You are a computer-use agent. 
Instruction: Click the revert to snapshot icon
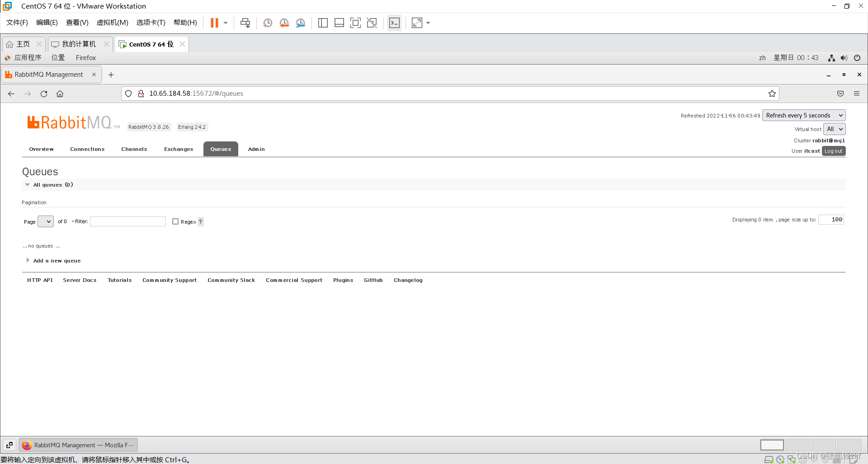(284, 23)
